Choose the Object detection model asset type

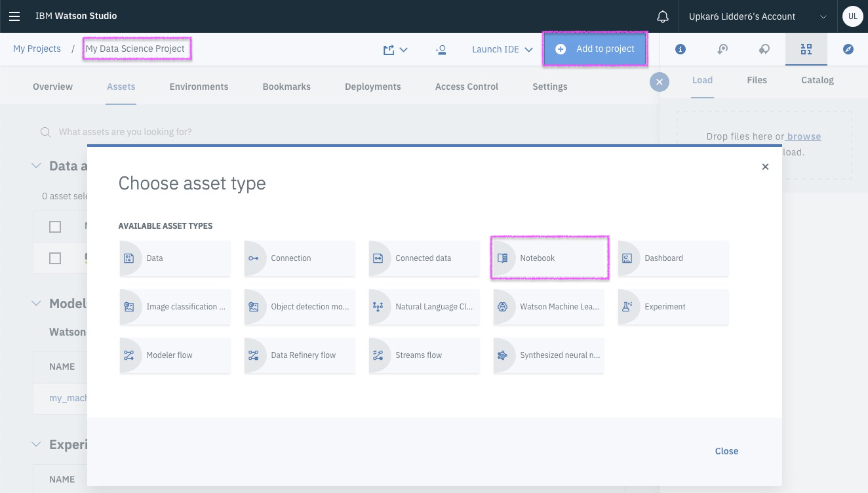point(300,307)
